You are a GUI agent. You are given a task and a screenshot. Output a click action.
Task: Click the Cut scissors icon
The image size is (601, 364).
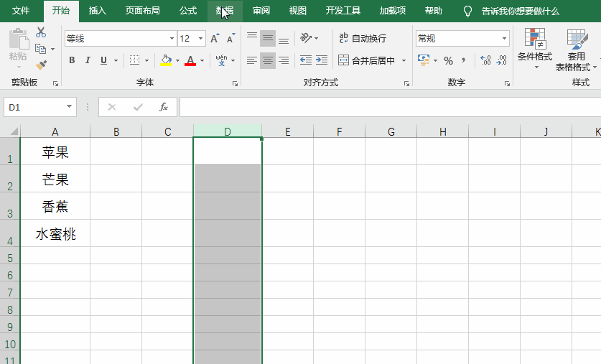point(41,32)
